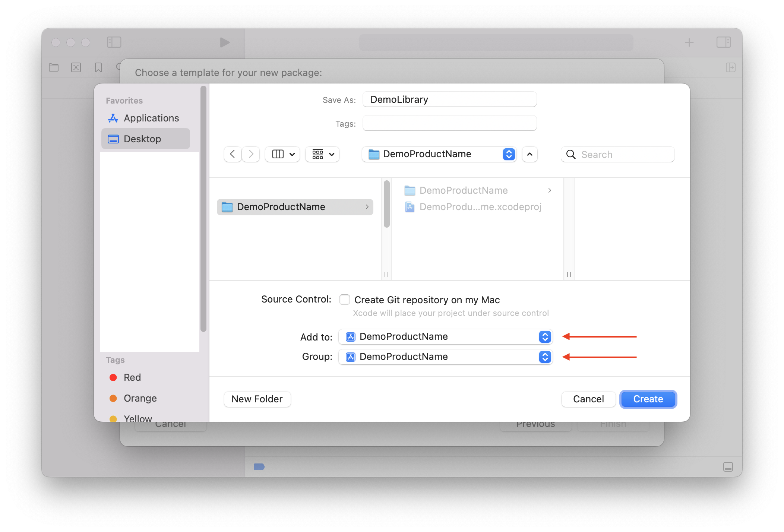The width and height of the screenshot is (784, 532).
Task: Click the second column resize handle
Action: (569, 275)
